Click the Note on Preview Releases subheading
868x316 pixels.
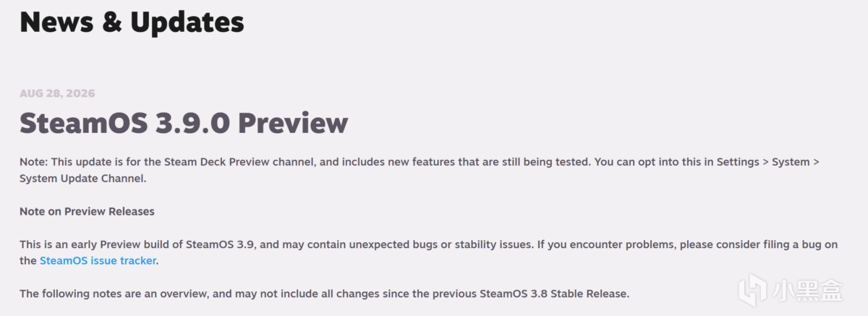87,211
